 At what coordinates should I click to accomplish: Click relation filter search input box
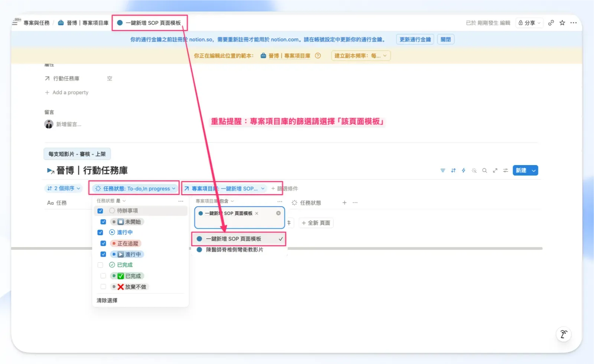[239, 217]
